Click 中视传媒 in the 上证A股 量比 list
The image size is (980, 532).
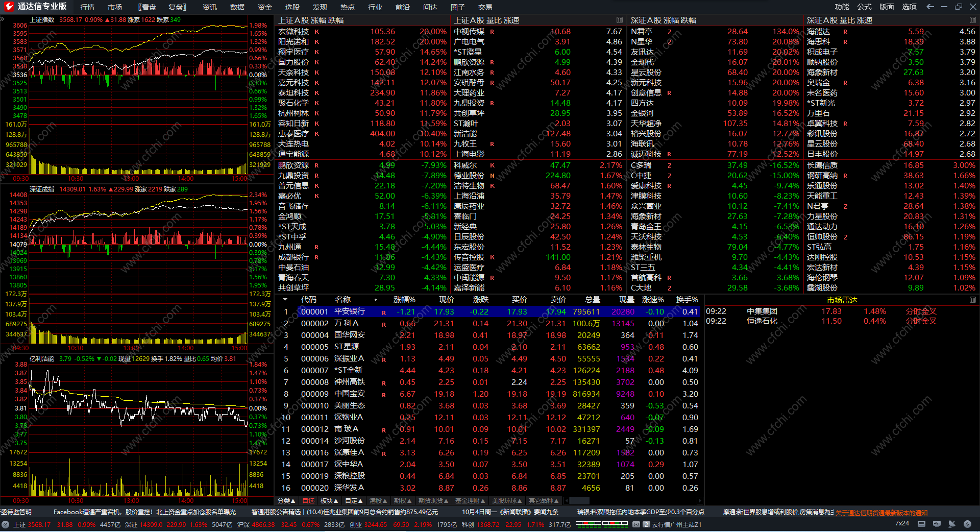click(x=469, y=32)
